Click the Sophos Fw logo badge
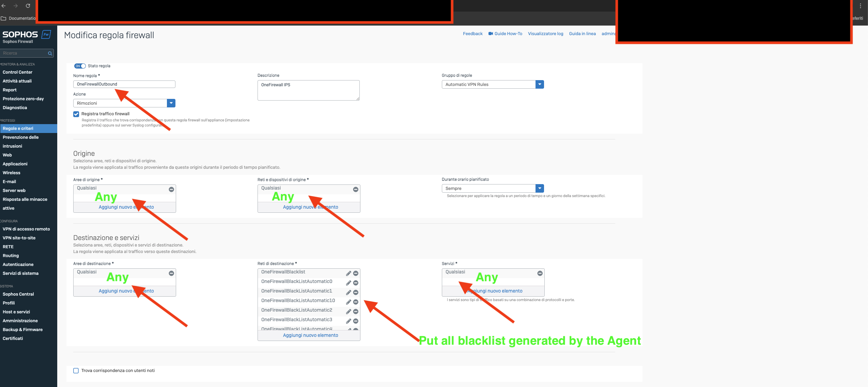This screenshot has height=387, width=868. pyautogui.click(x=46, y=34)
